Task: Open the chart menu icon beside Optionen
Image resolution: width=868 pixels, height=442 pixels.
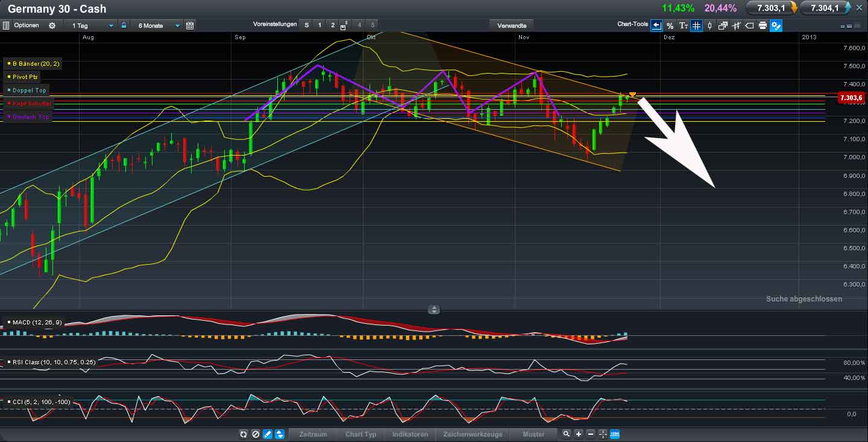Action: (6, 25)
